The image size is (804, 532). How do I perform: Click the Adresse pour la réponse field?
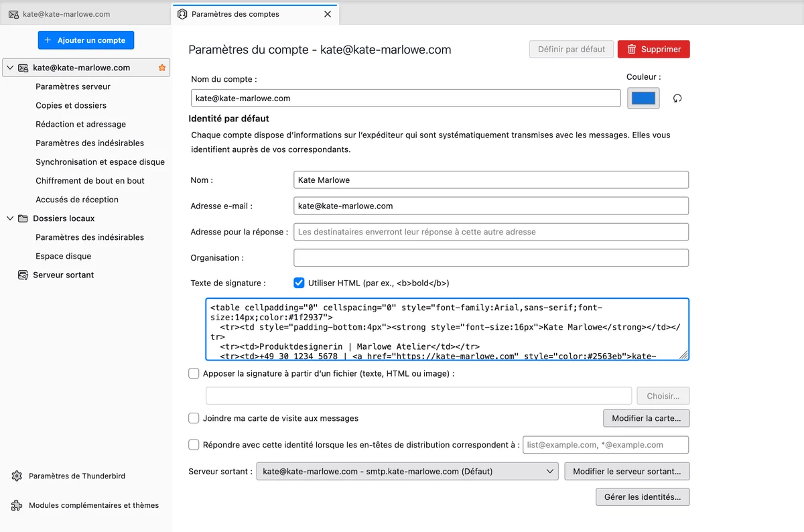coord(491,232)
